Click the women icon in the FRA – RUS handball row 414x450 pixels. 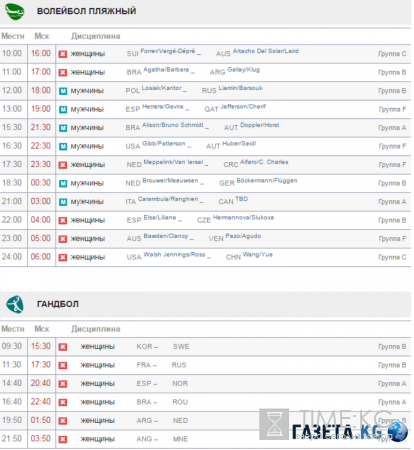pyautogui.click(x=63, y=365)
